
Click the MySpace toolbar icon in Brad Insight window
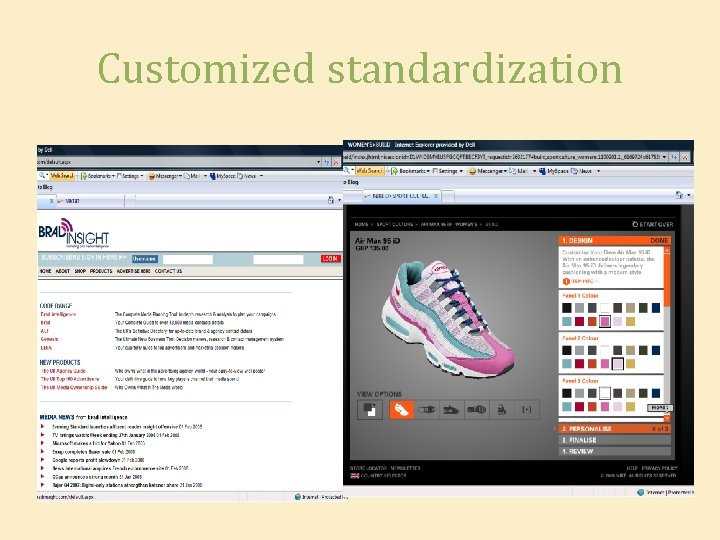coord(213,176)
